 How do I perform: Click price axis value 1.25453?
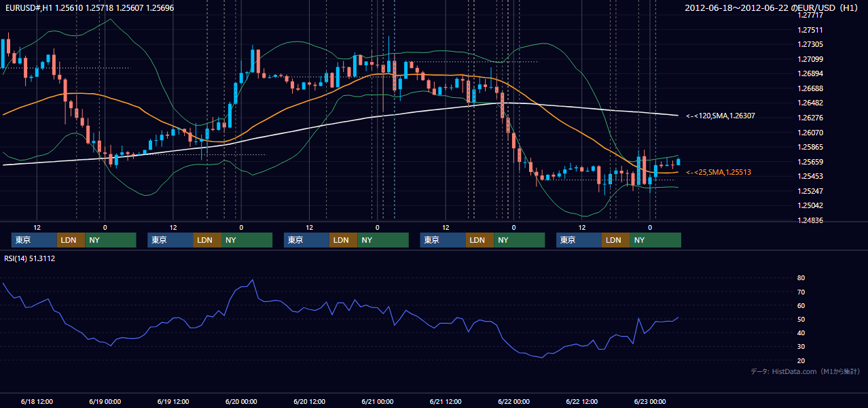pyautogui.click(x=810, y=176)
